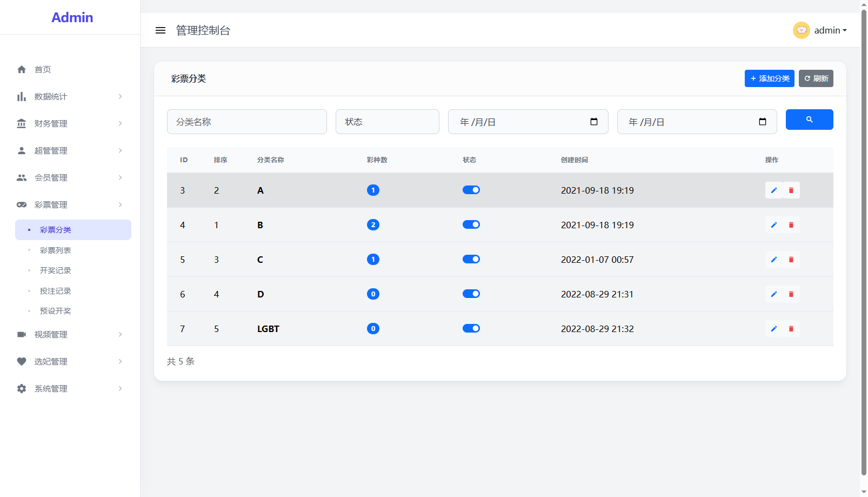Click the 添加分类 button
Image resolution: width=868 pixels, height=497 pixels.
[x=769, y=78]
